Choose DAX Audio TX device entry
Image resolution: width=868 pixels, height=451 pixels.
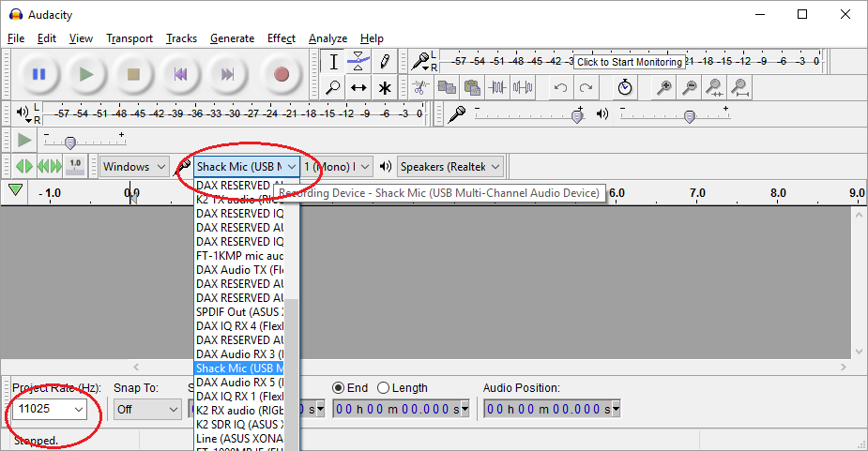[239, 269]
